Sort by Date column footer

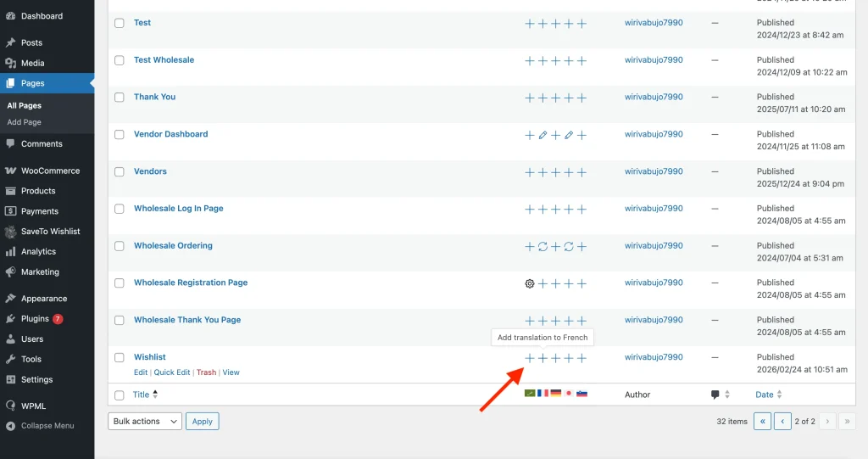point(769,395)
